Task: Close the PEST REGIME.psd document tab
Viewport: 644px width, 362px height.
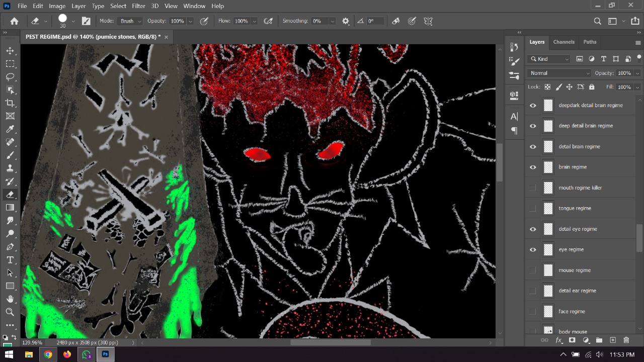Action: tap(166, 37)
